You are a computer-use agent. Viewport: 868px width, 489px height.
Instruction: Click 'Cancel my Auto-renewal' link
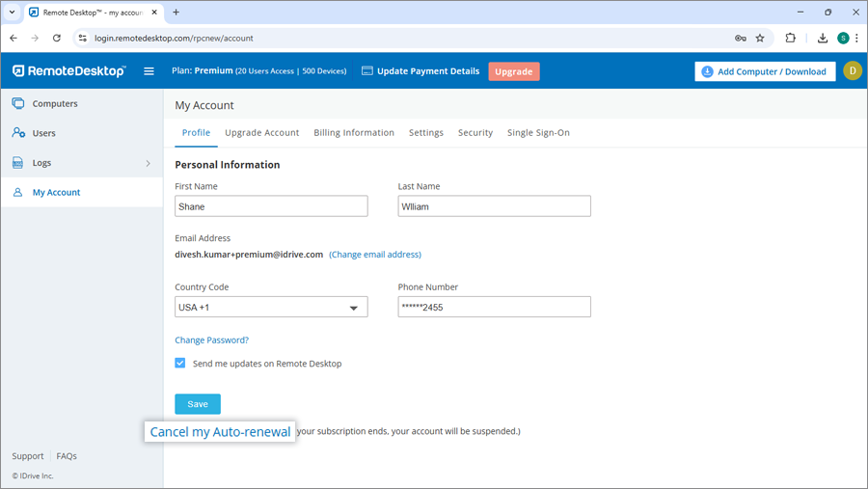(x=220, y=432)
